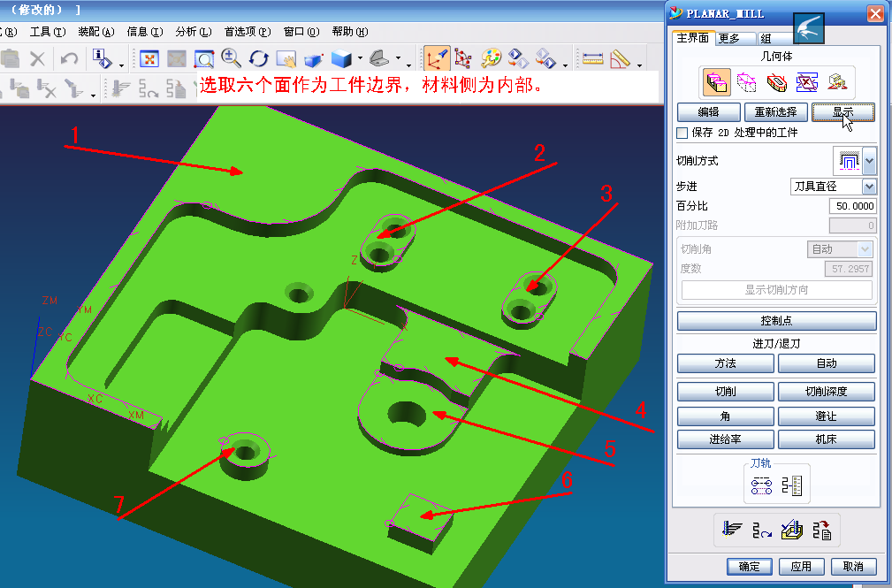This screenshot has width=892, height=588.
Task: Click the Fit view icon
Action: [149, 58]
